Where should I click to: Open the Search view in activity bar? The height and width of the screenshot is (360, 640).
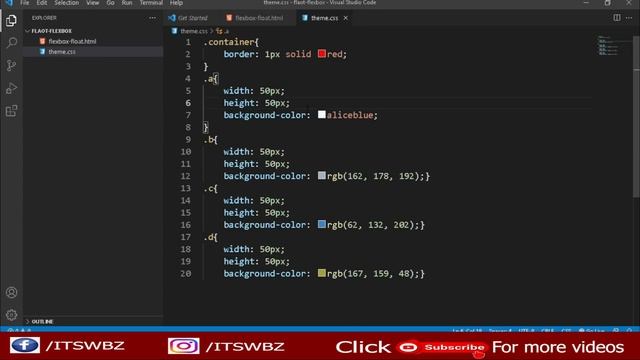[11, 42]
